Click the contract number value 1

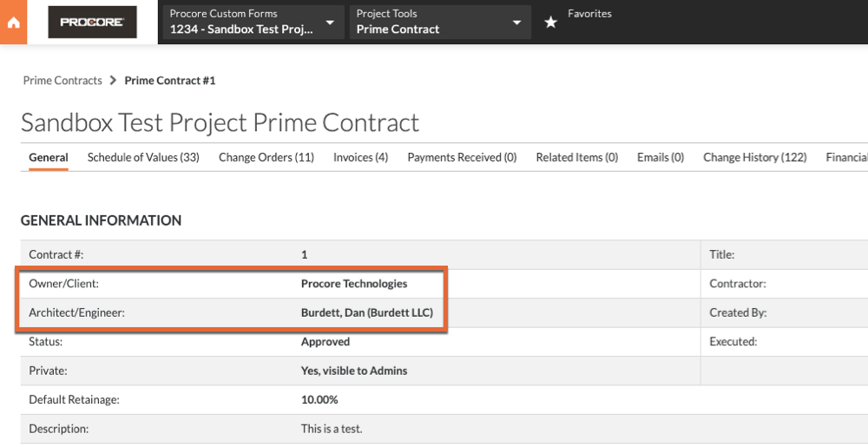[x=305, y=255]
